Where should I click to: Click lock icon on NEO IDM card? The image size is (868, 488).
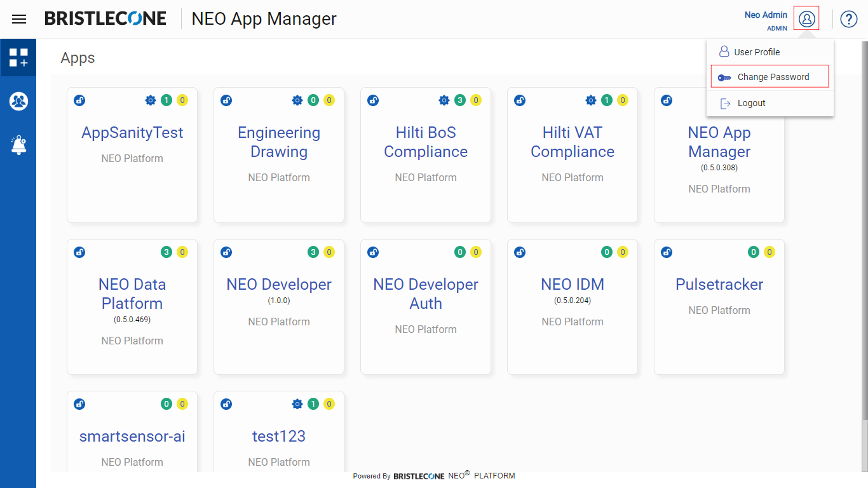pyautogui.click(x=520, y=252)
